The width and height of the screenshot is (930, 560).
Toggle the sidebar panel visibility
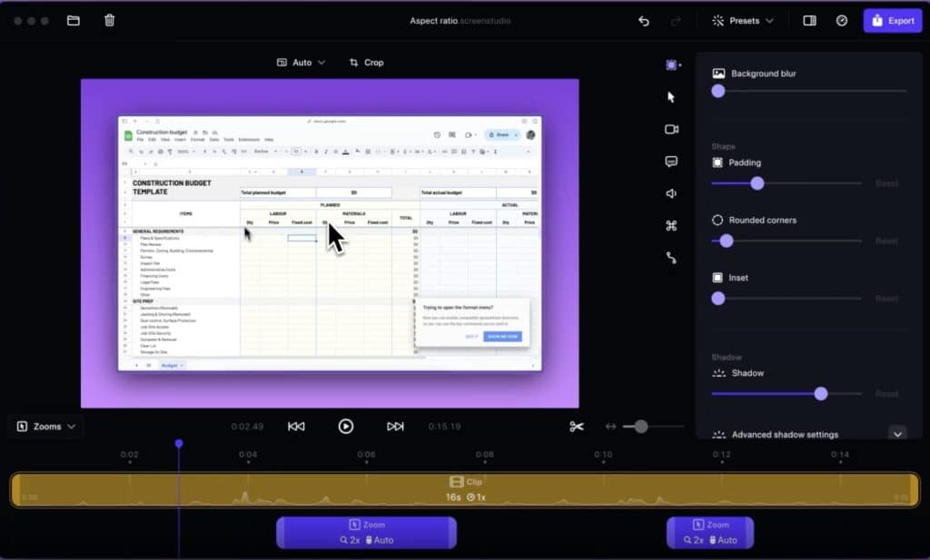[x=809, y=21]
